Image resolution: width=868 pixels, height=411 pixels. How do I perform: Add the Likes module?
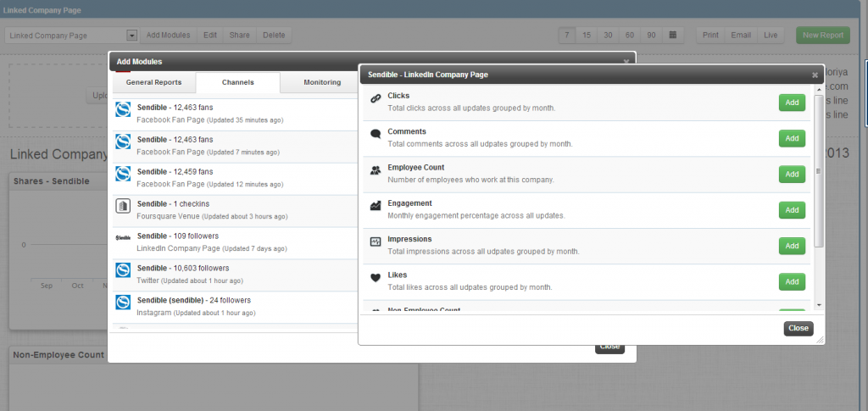click(x=793, y=281)
